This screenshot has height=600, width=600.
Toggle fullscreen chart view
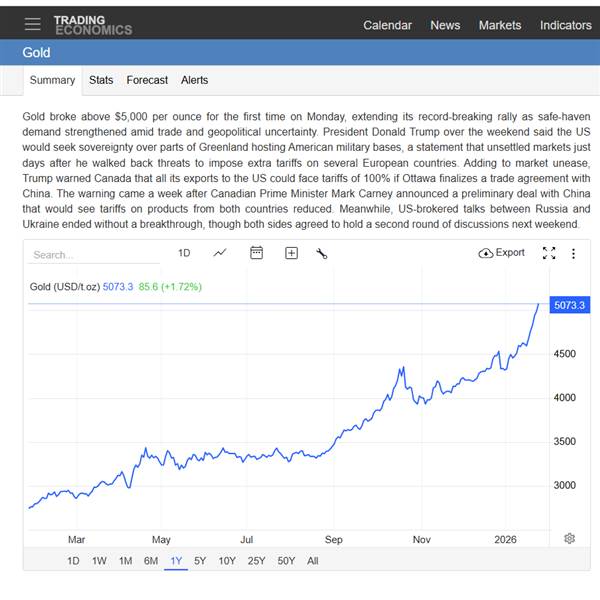pyautogui.click(x=549, y=253)
